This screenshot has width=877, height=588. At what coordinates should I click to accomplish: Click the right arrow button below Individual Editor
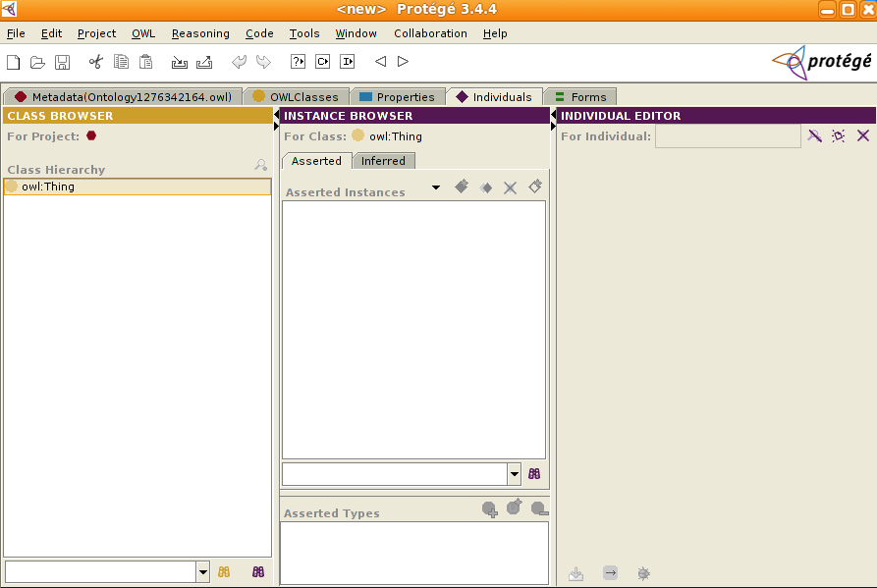(610, 573)
